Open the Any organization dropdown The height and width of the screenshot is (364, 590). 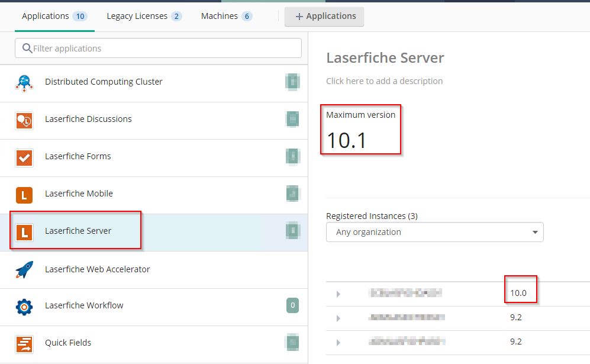pyautogui.click(x=434, y=232)
